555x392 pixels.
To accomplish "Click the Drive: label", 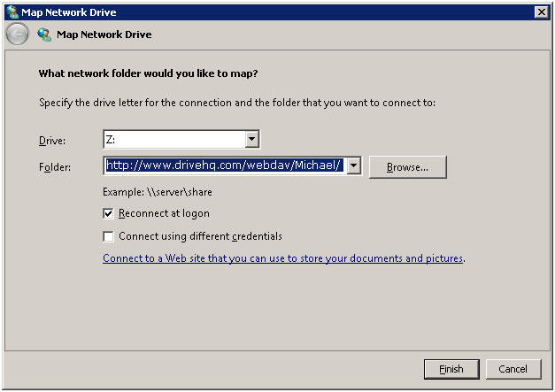I will 52,141.
